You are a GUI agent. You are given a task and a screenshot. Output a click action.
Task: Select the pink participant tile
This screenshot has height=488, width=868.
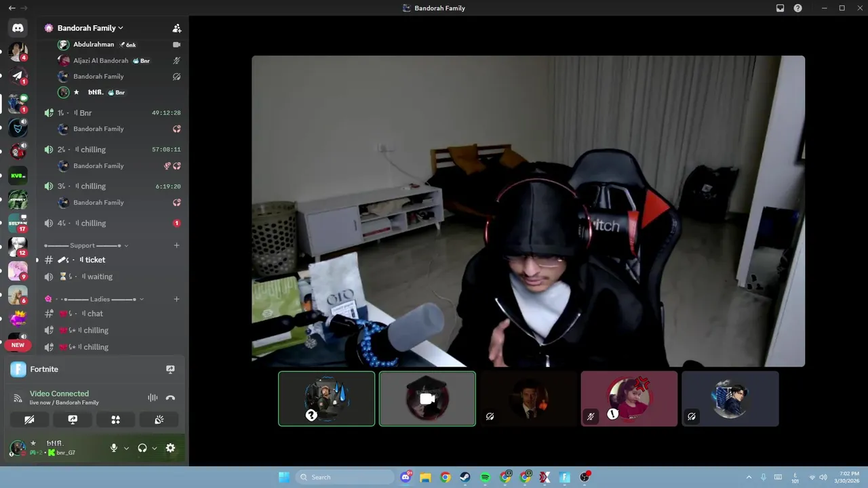(629, 399)
